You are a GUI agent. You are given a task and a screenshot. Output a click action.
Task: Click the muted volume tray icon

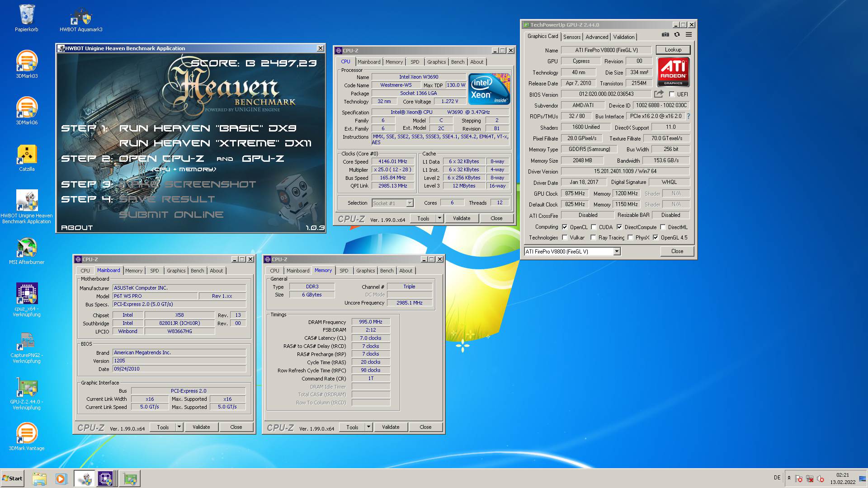(821, 479)
